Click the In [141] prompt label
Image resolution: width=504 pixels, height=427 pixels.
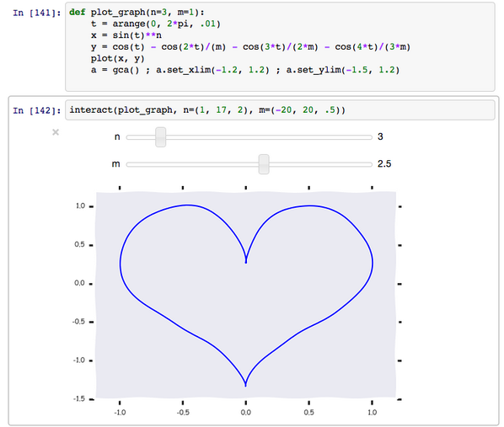36,13
